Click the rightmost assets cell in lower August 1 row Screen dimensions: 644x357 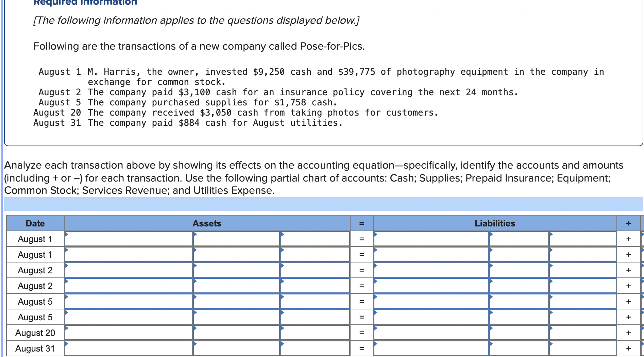click(x=315, y=254)
